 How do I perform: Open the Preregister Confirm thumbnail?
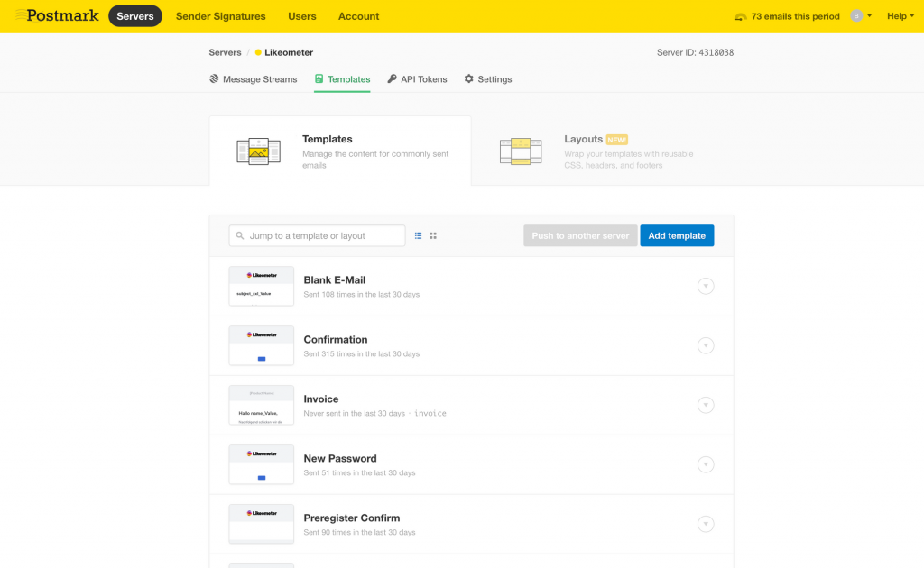coord(261,524)
